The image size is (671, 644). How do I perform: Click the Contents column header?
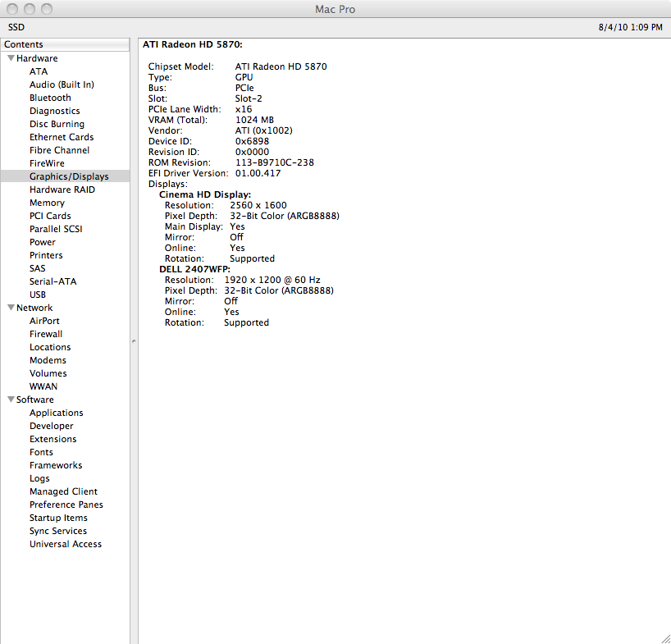[65, 44]
